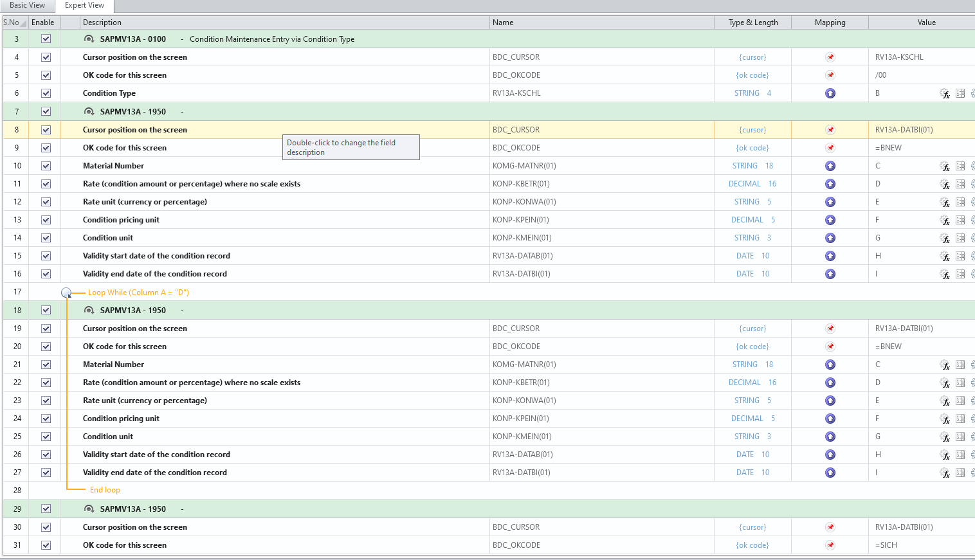Switch to the Basic View tab
The image size is (975, 560).
(27, 5)
